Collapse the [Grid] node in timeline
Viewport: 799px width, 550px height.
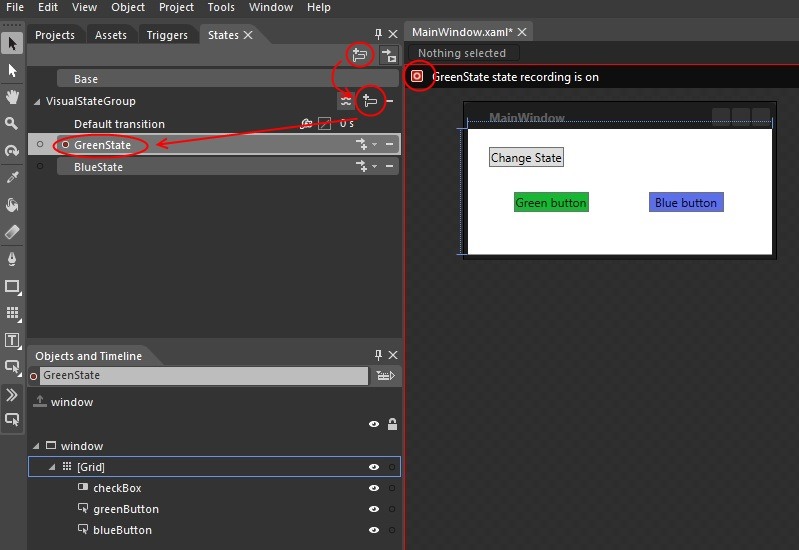[52, 467]
